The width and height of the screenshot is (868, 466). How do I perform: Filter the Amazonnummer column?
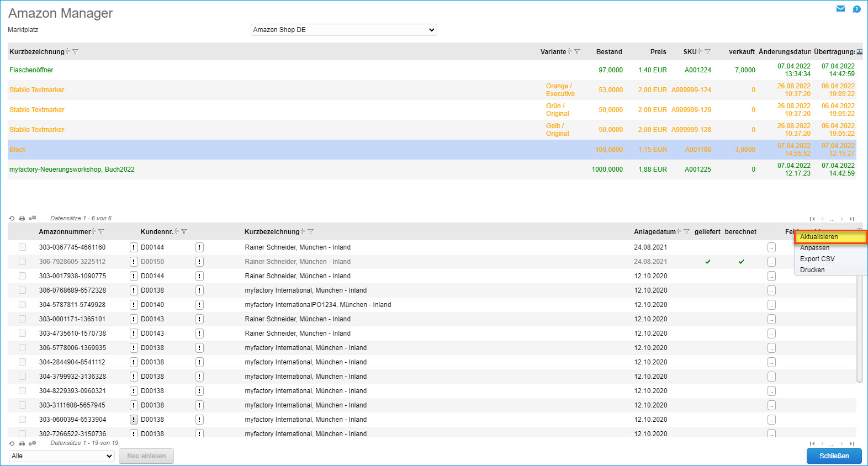(x=102, y=232)
